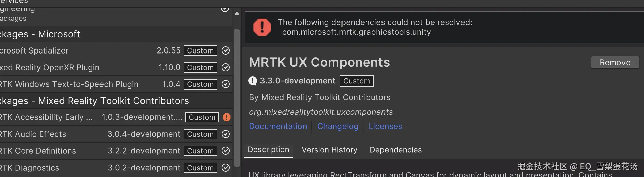Collapse the Packages - Microsoft group header
The height and width of the screenshot is (177, 644).
point(116,34)
